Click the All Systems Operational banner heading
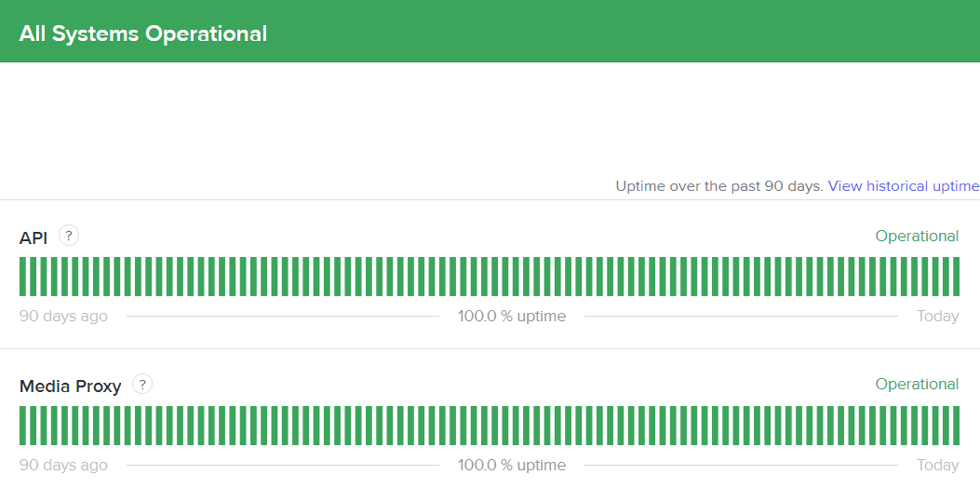The width and height of the screenshot is (980, 488). [143, 34]
